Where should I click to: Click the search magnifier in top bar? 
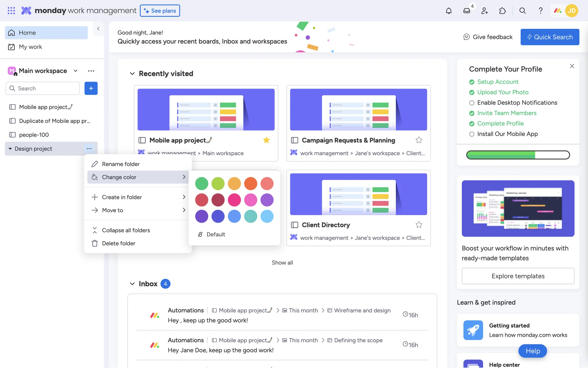pyautogui.click(x=522, y=11)
